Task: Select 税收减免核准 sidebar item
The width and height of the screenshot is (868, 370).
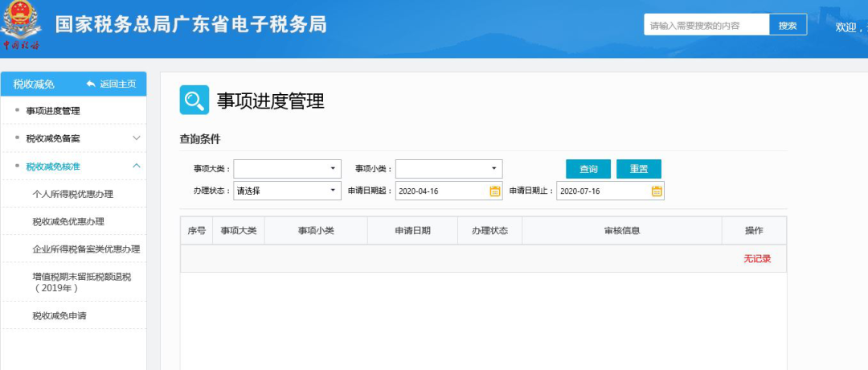Action: click(53, 166)
